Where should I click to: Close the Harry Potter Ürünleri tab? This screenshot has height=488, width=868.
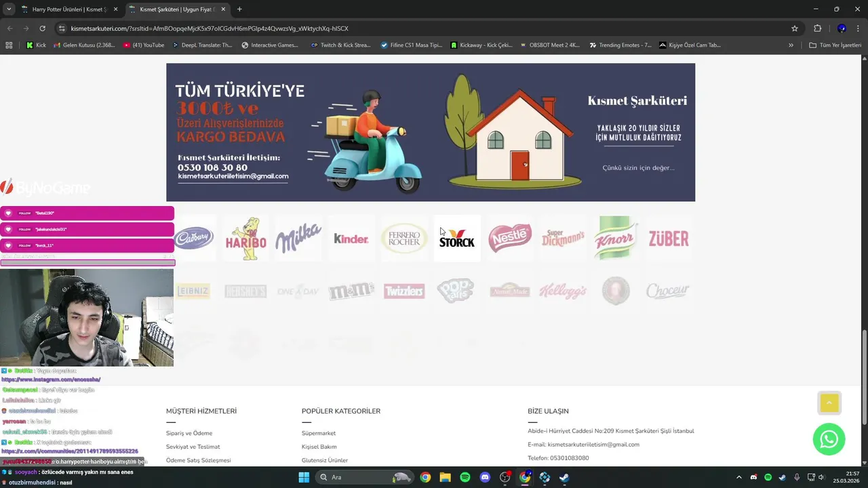pos(115,9)
